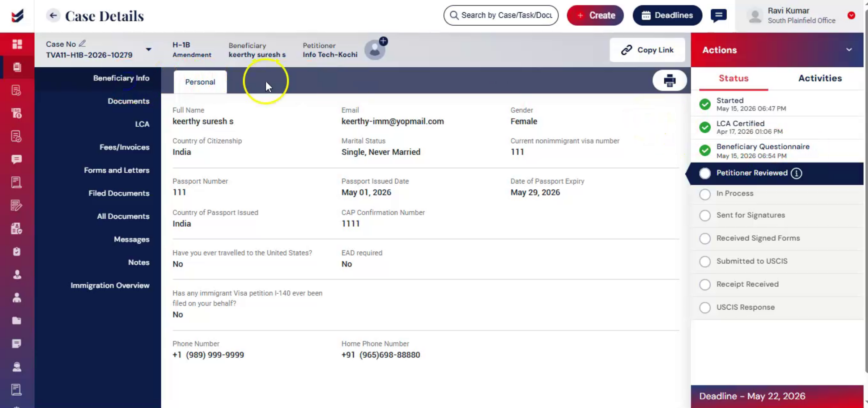Screen dimensions: 868x408
Task: Select the In Process status radio
Action: coord(705,194)
